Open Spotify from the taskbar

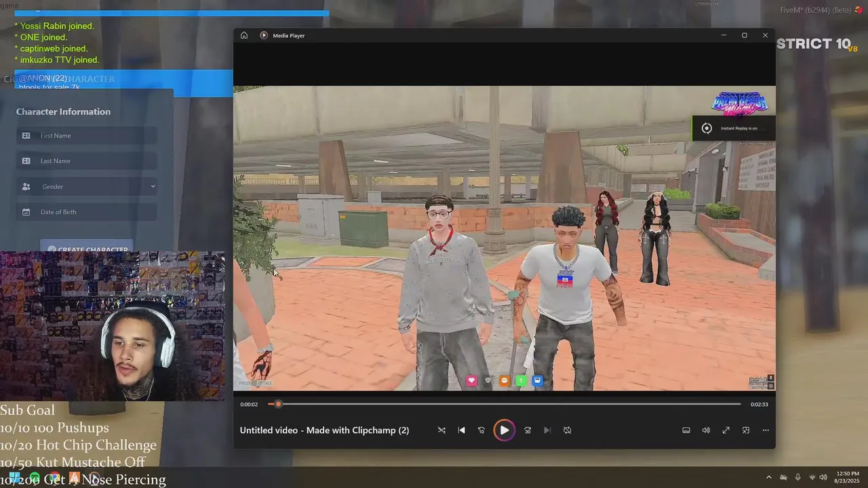pyautogui.click(x=34, y=479)
